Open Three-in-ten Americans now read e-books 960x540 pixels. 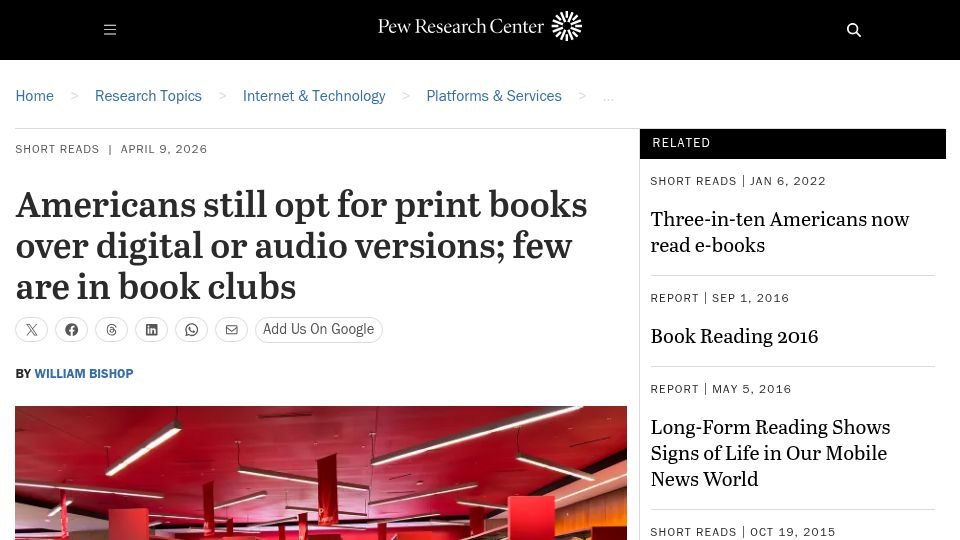click(x=779, y=232)
